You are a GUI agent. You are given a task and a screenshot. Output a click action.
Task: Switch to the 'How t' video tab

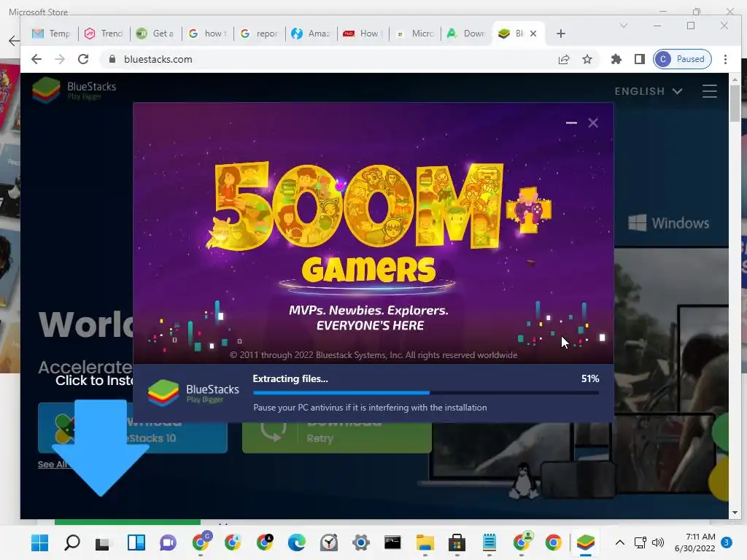pyautogui.click(x=363, y=34)
